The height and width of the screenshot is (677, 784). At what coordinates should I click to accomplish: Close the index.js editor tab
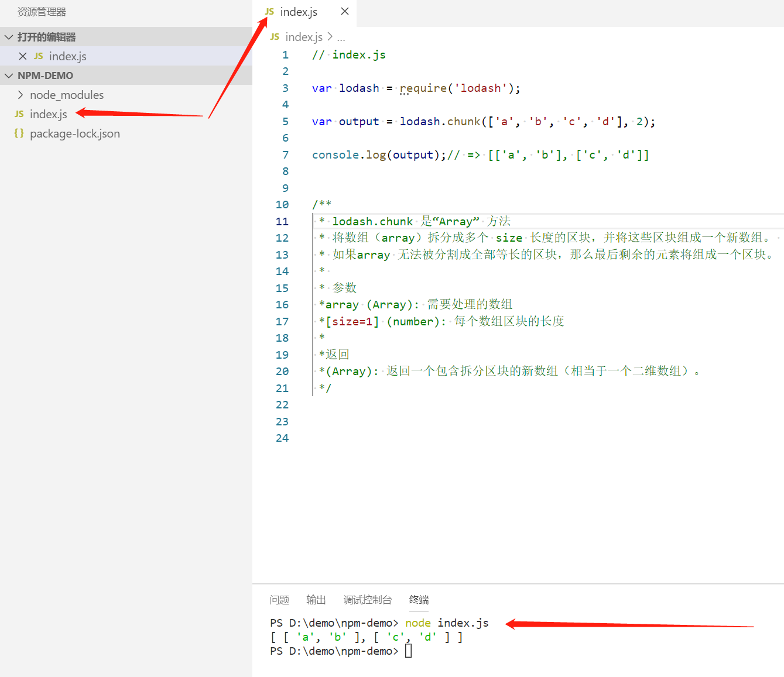pos(345,11)
